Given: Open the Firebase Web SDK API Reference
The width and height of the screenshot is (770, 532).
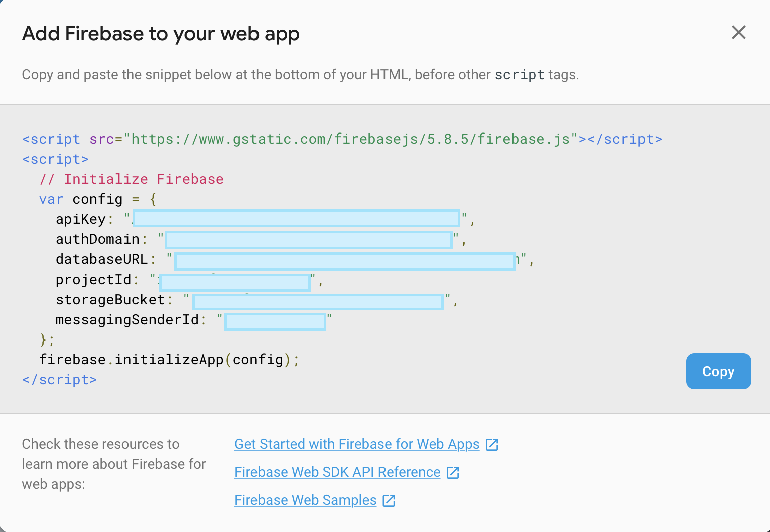Looking at the screenshot, I should pyautogui.click(x=337, y=472).
